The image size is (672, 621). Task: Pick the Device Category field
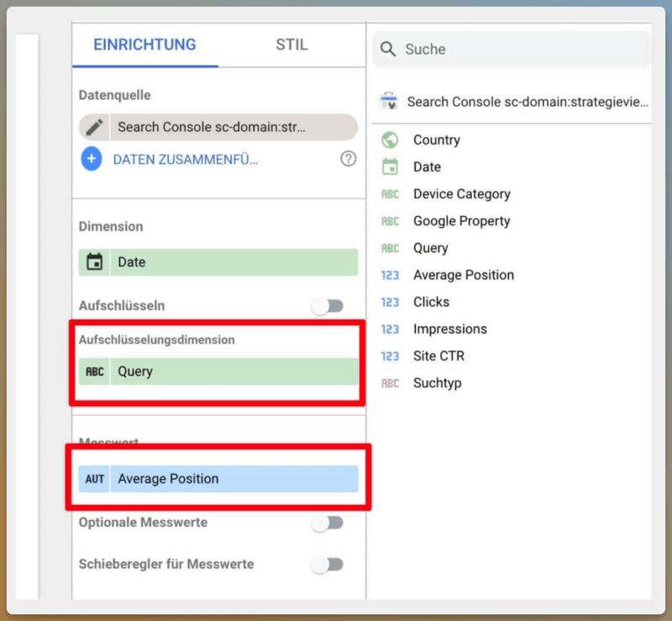tap(461, 194)
